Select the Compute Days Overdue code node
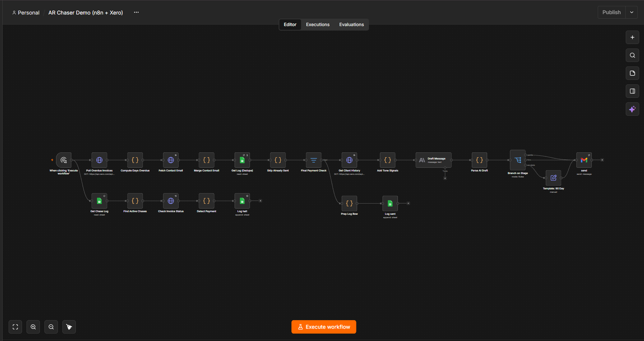Viewport: 644px width, 341px height. tap(135, 160)
